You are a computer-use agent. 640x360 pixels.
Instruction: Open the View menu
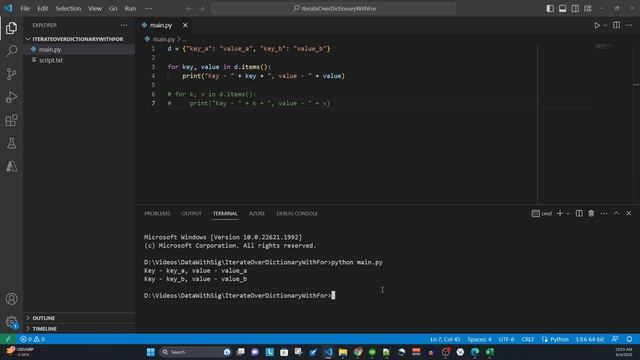(x=95, y=9)
